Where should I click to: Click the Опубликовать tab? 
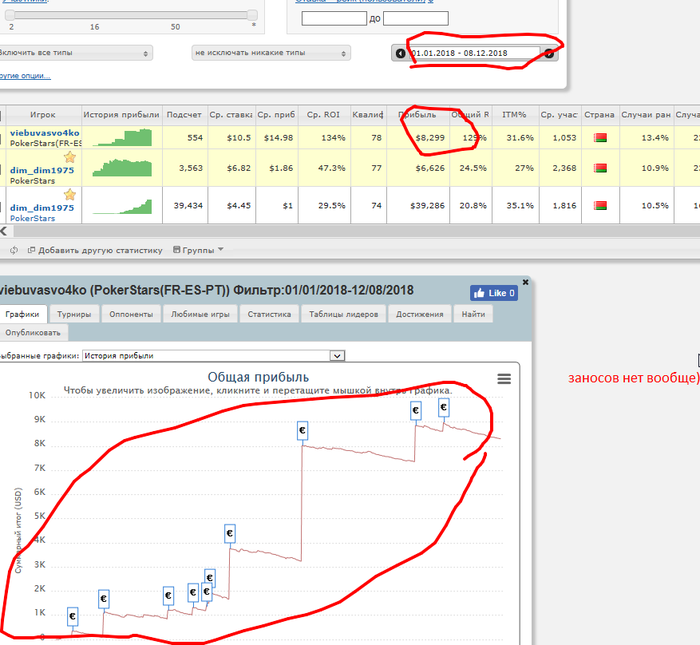(x=33, y=333)
